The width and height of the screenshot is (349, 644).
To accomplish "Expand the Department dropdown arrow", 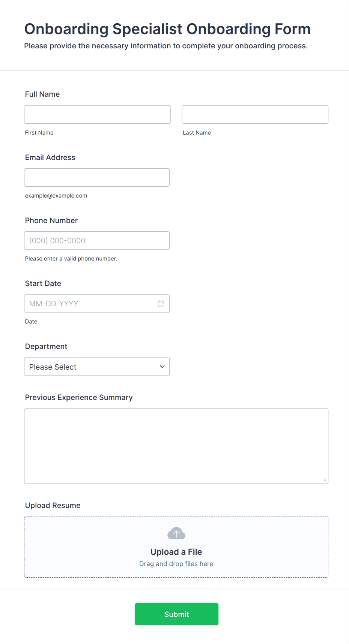I will [162, 367].
